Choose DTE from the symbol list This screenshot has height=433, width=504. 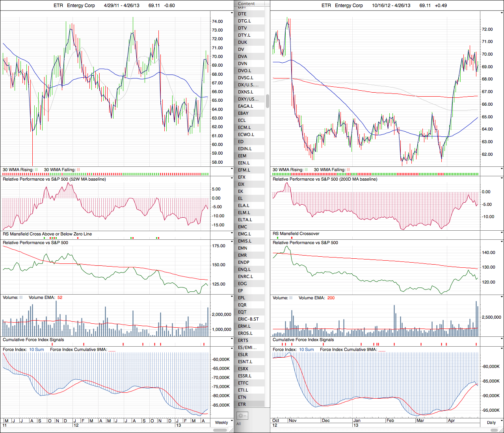pyautogui.click(x=242, y=14)
